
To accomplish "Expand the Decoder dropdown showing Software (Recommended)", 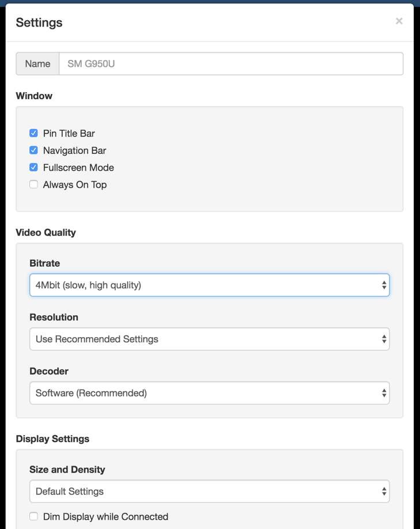I will tap(202, 394).
